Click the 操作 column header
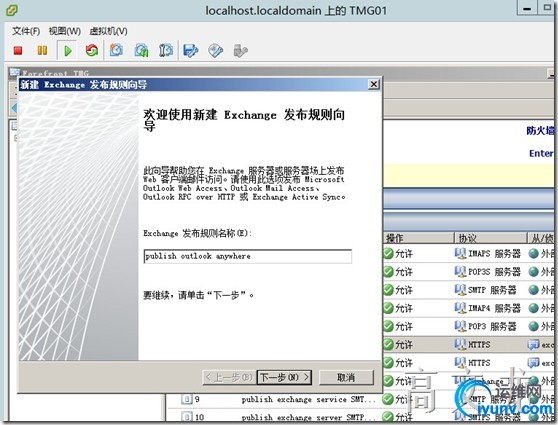558x425 pixels. point(418,238)
